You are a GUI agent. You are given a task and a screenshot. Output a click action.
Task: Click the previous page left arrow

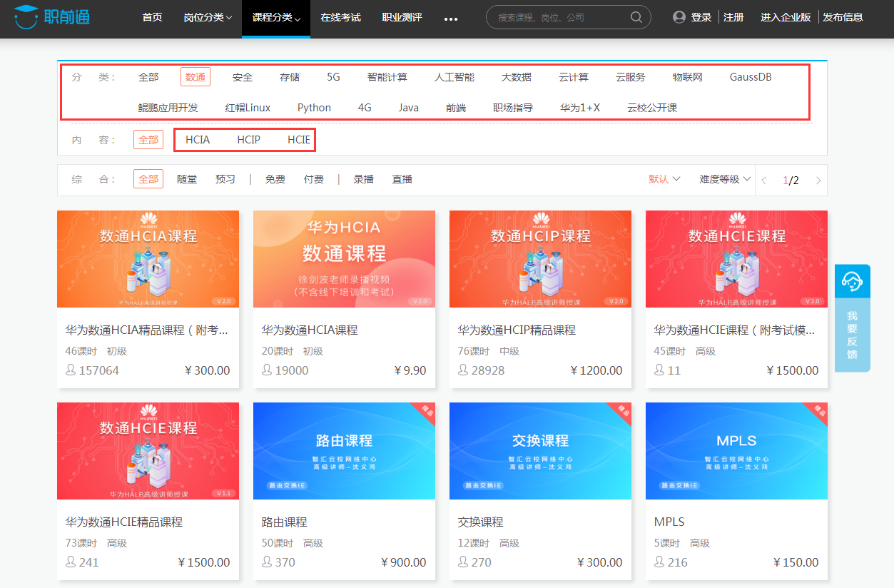click(x=765, y=179)
